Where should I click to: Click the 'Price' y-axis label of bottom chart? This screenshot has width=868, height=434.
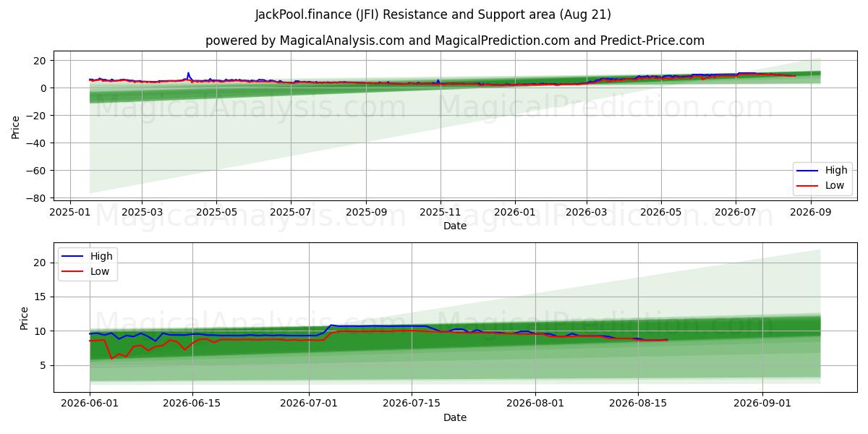coord(24,318)
